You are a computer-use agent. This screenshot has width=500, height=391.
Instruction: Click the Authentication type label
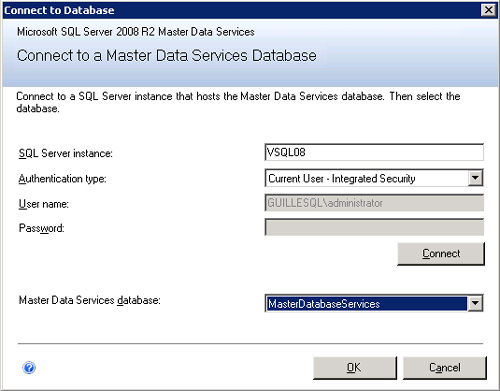pyautogui.click(x=62, y=179)
